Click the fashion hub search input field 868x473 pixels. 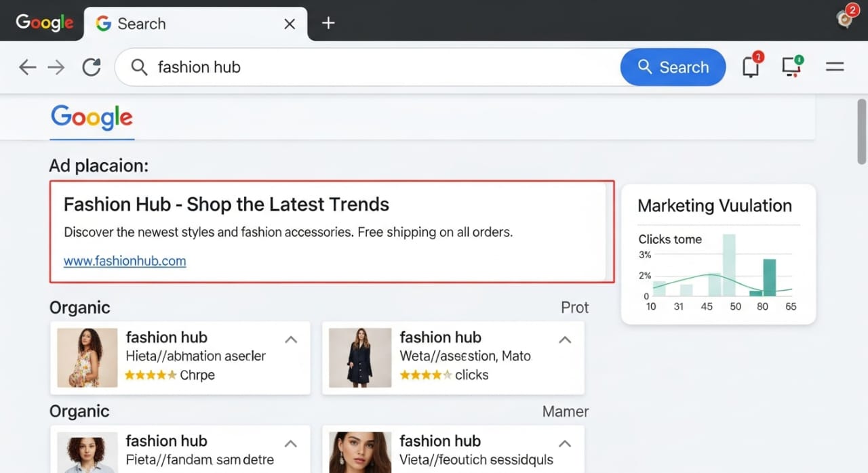tap(380, 67)
